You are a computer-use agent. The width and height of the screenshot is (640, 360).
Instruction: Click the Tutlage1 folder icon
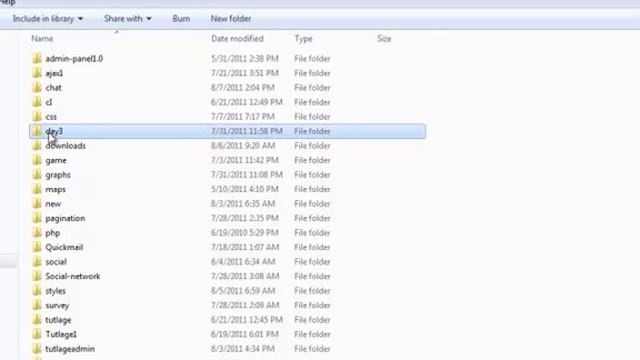(x=37, y=334)
